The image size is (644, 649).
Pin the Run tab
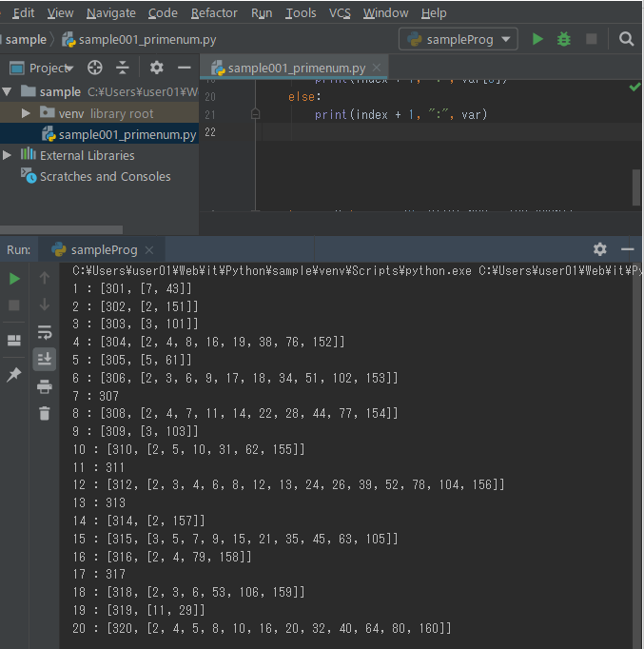click(14, 375)
